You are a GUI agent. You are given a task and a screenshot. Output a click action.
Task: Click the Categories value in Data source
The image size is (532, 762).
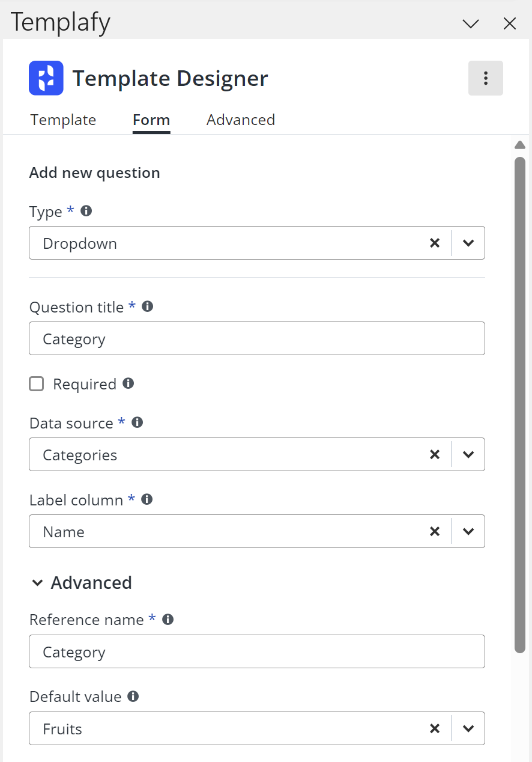[80, 455]
